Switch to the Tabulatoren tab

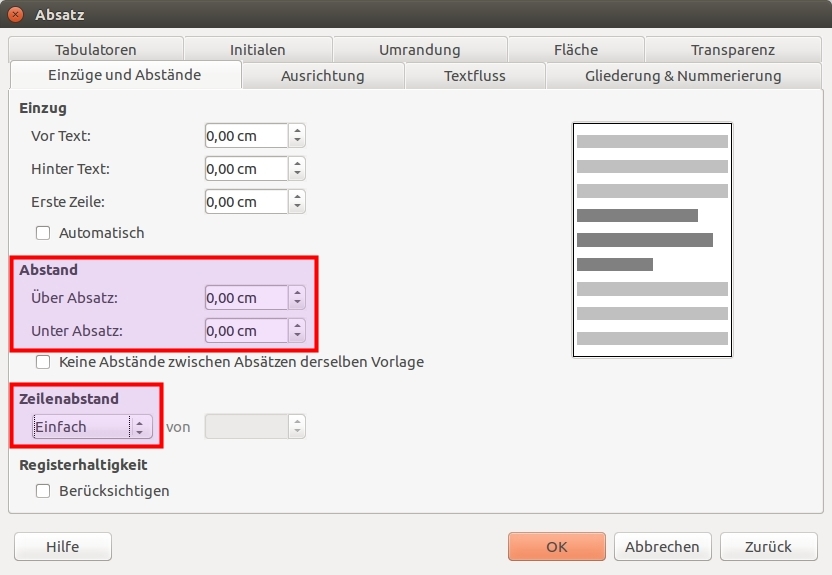[x=95, y=49]
